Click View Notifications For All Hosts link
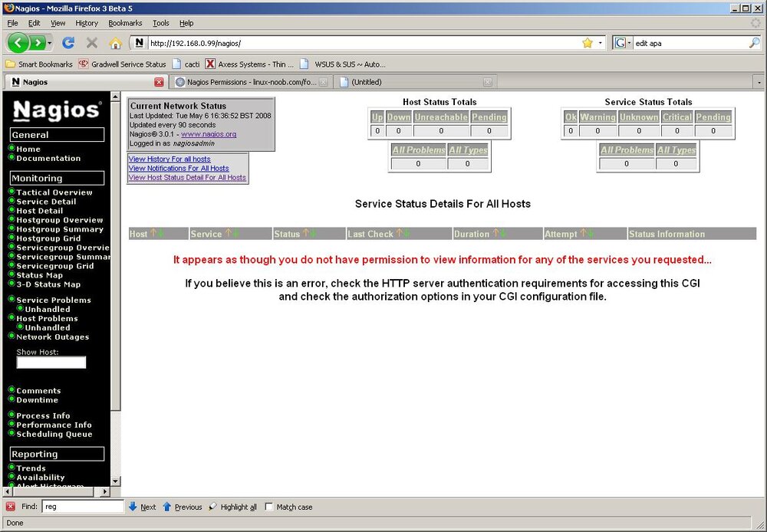The width and height of the screenshot is (767, 532). 179,168
